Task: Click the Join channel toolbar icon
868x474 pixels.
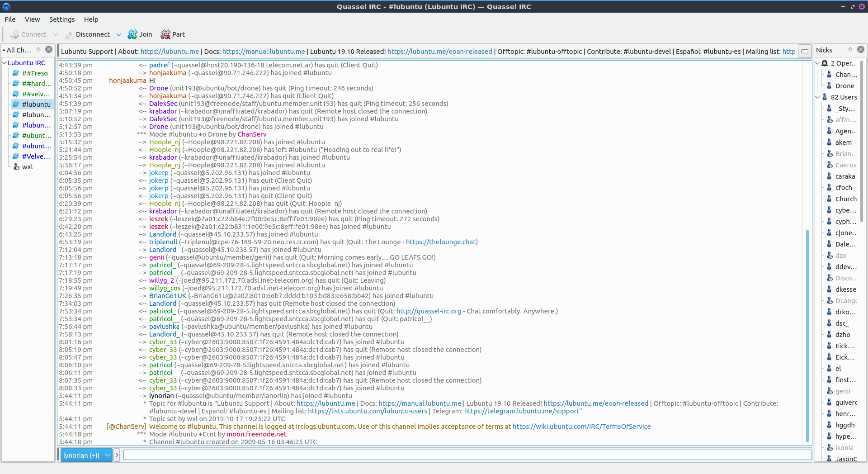Action: tap(132, 34)
